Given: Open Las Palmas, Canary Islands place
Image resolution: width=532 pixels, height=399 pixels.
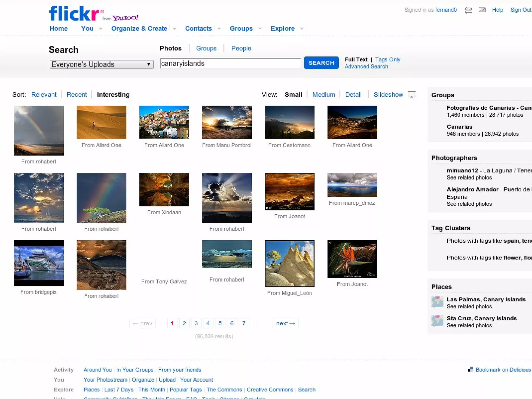Looking at the screenshot, I should click(x=486, y=299).
